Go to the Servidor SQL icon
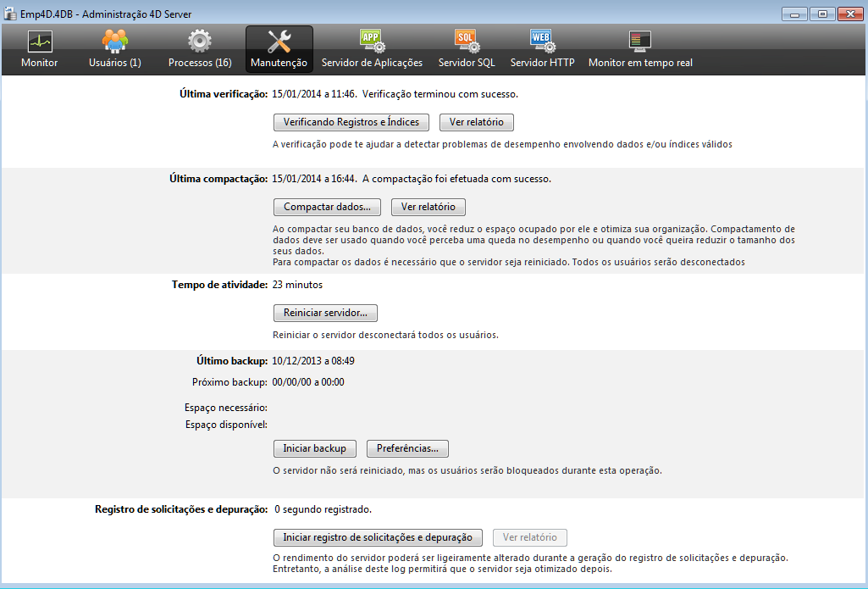 pyautogui.click(x=467, y=41)
